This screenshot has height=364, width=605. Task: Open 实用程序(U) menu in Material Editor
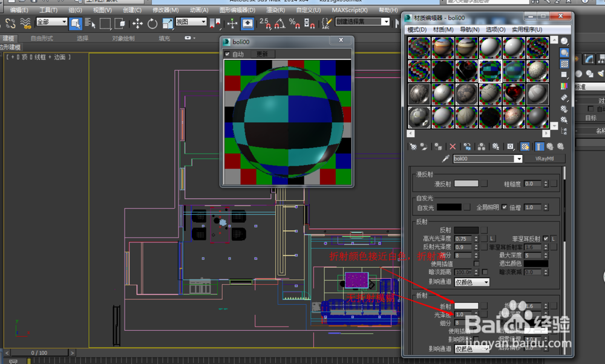coord(527,29)
